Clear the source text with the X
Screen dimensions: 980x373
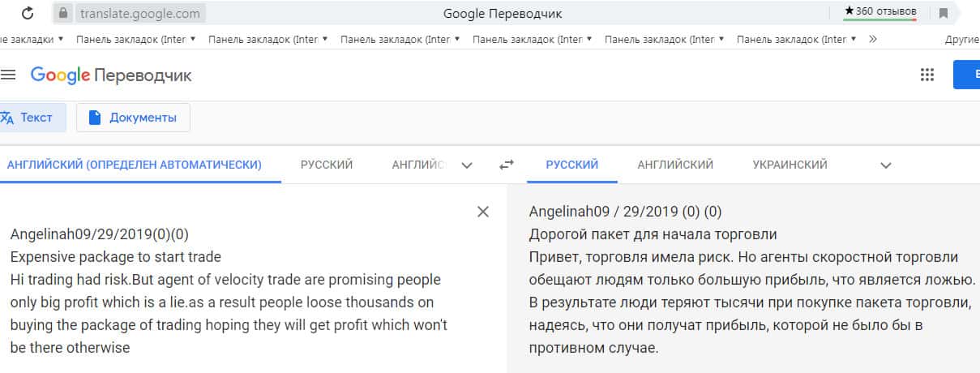click(x=483, y=212)
